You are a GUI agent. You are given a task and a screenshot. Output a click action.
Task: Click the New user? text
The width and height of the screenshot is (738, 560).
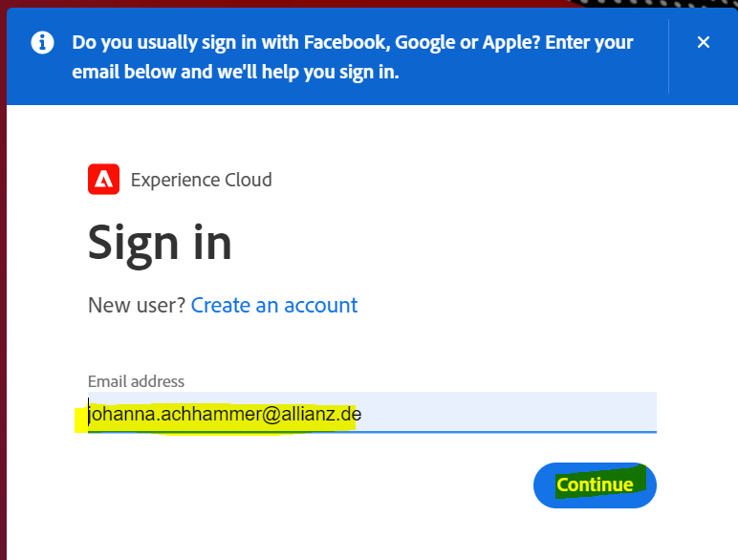tap(137, 306)
